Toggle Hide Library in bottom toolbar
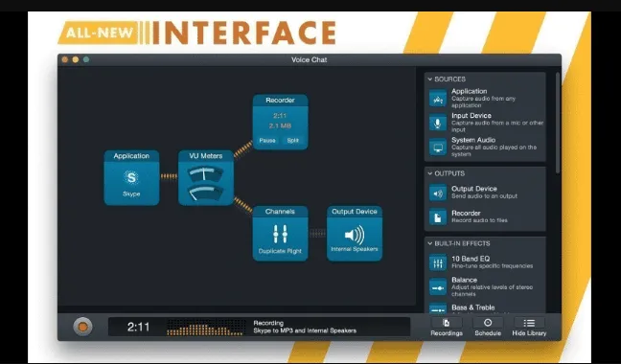Screen dimensions: 621x364 coord(529,328)
